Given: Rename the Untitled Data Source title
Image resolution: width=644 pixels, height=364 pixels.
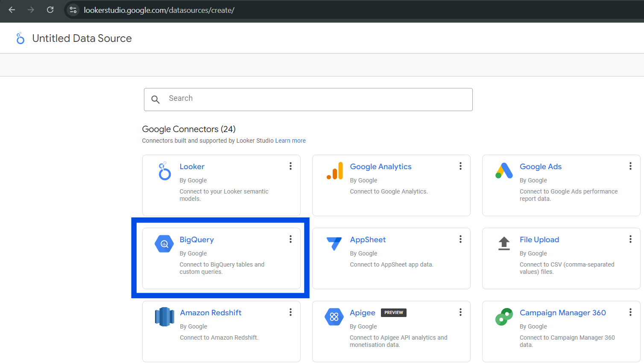Looking at the screenshot, I should click(82, 38).
